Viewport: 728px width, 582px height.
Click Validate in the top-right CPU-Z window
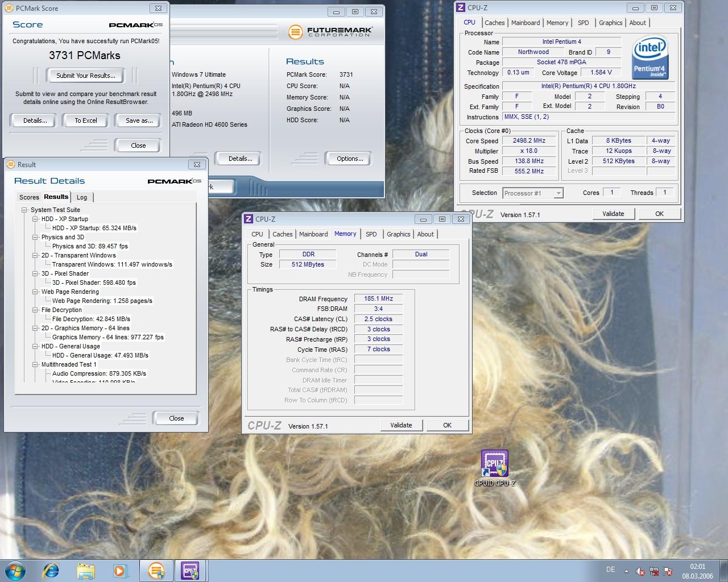pos(613,214)
